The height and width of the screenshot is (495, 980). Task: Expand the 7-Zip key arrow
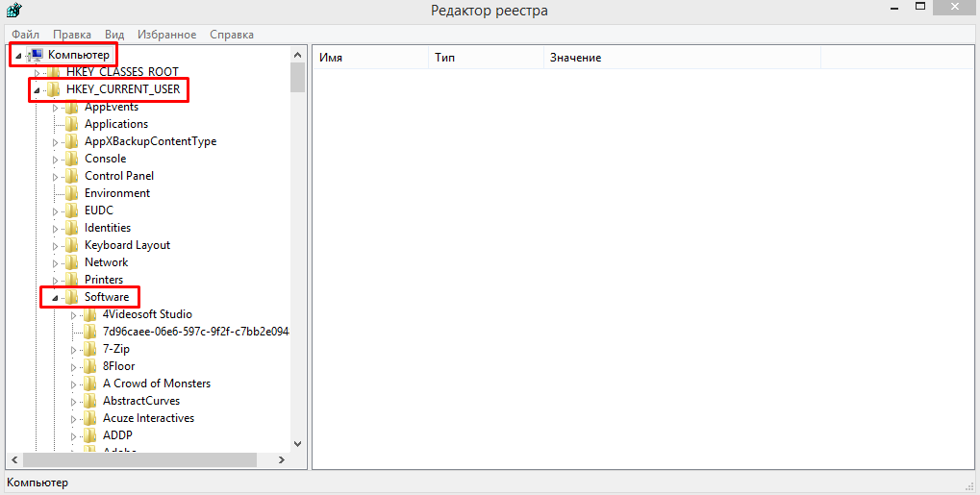pyautogui.click(x=73, y=350)
